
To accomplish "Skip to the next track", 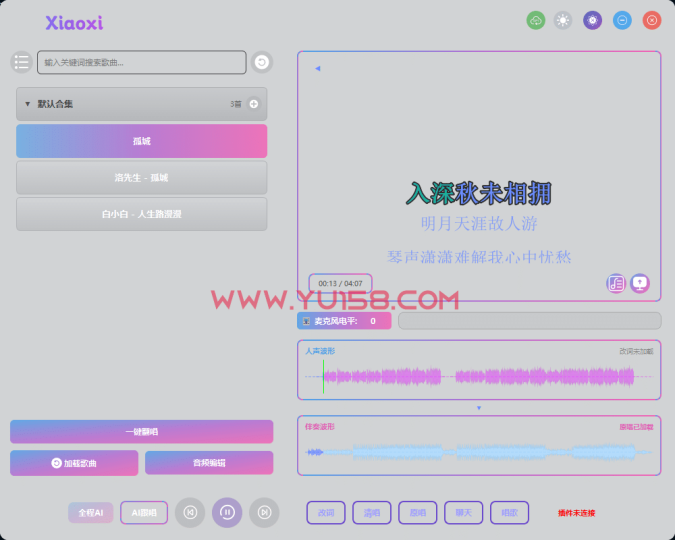I will pyautogui.click(x=264, y=512).
